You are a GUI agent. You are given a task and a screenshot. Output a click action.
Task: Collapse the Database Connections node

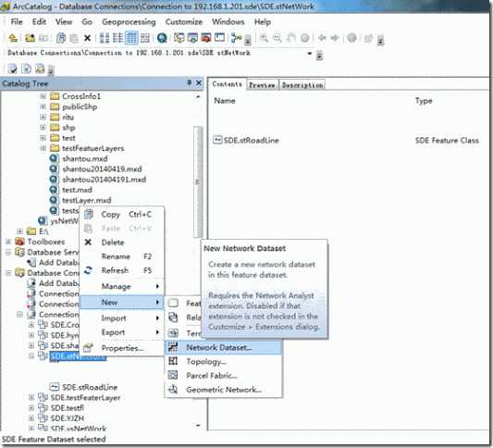[8, 272]
